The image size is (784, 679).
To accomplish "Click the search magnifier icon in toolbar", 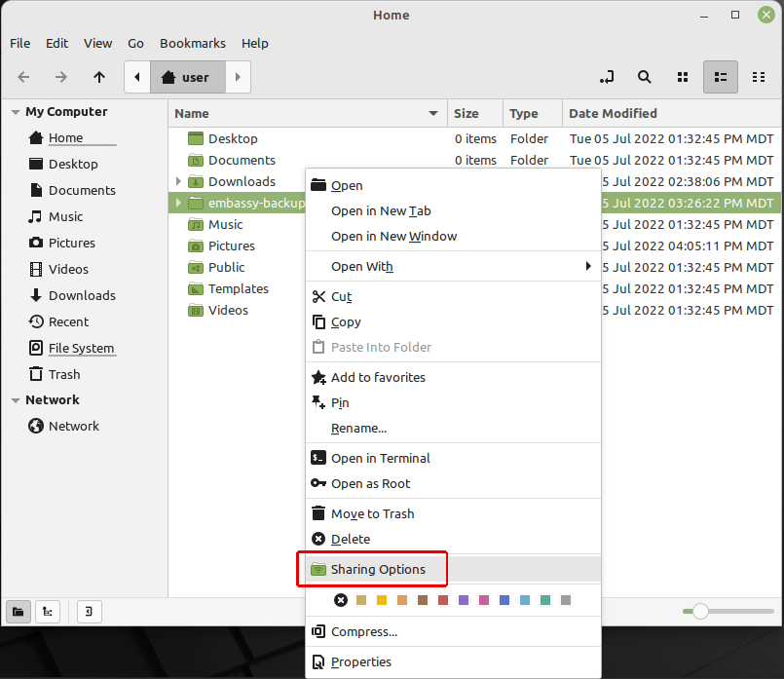I will [x=644, y=77].
